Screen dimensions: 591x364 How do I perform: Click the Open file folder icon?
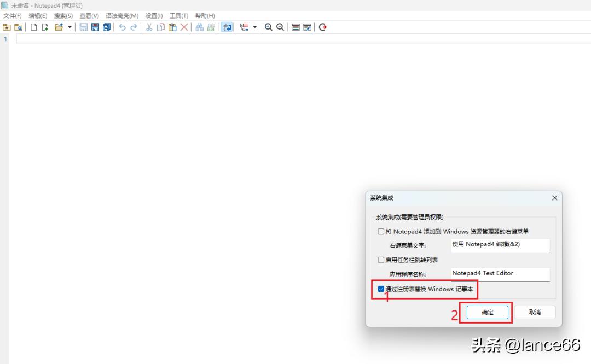coord(59,27)
